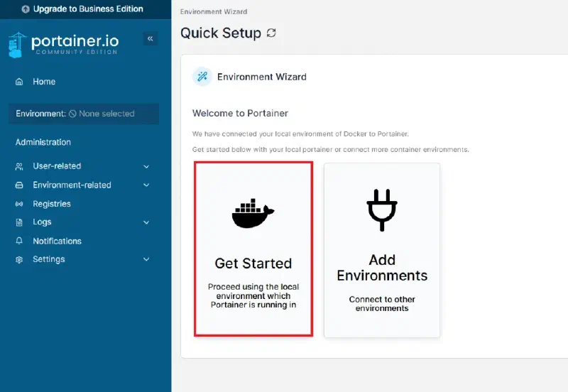Expand the Environment-related chevron
Viewport: 568px width, 392px height.
coord(146,185)
